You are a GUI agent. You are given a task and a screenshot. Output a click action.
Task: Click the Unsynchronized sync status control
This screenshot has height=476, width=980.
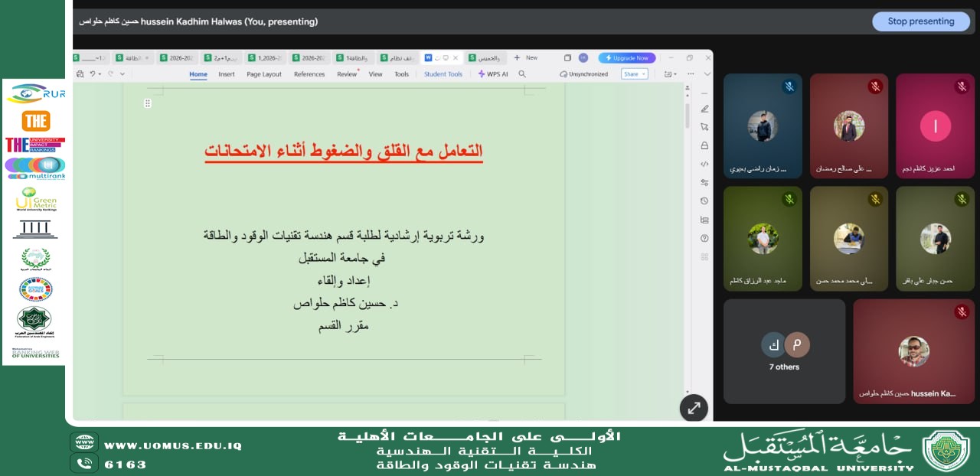coord(583,73)
